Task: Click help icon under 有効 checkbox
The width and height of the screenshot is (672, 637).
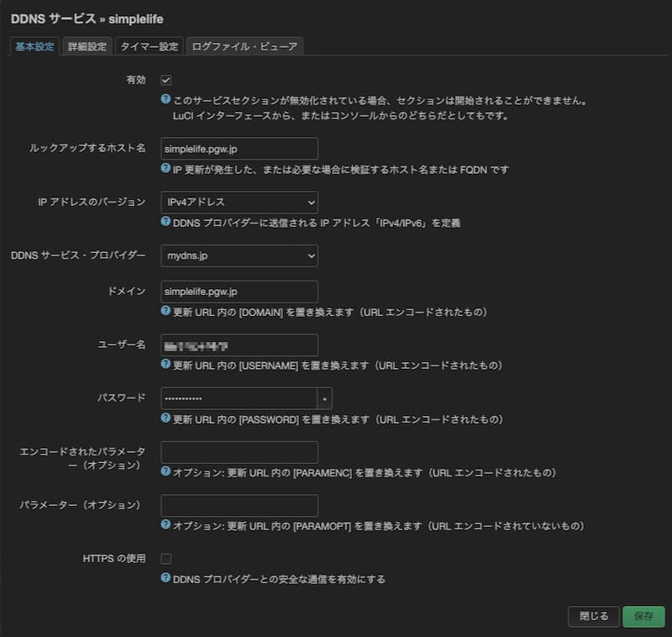Action: [x=165, y=99]
